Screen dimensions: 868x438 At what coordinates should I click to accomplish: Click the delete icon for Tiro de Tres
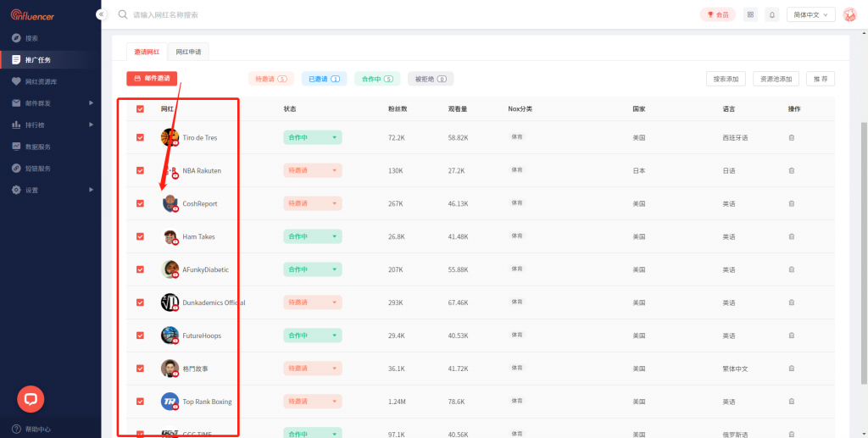point(792,137)
